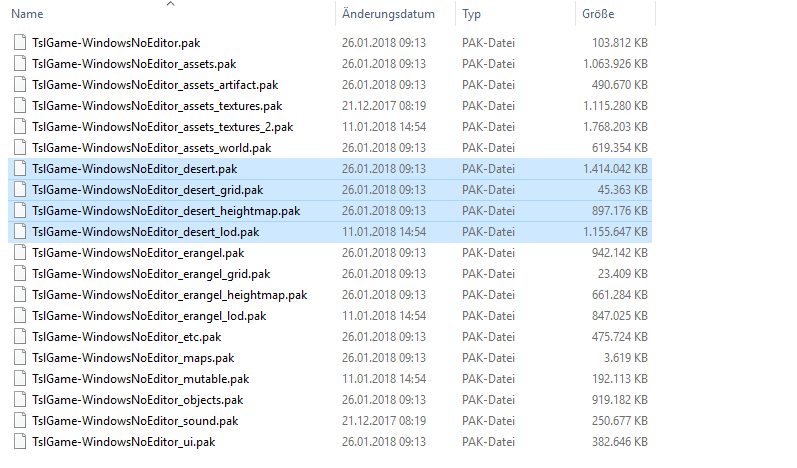The image size is (797, 468).
Task: Select file name TslGame-WindowsNoEditor_erangel_lod.pak
Action: [x=149, y=316]
